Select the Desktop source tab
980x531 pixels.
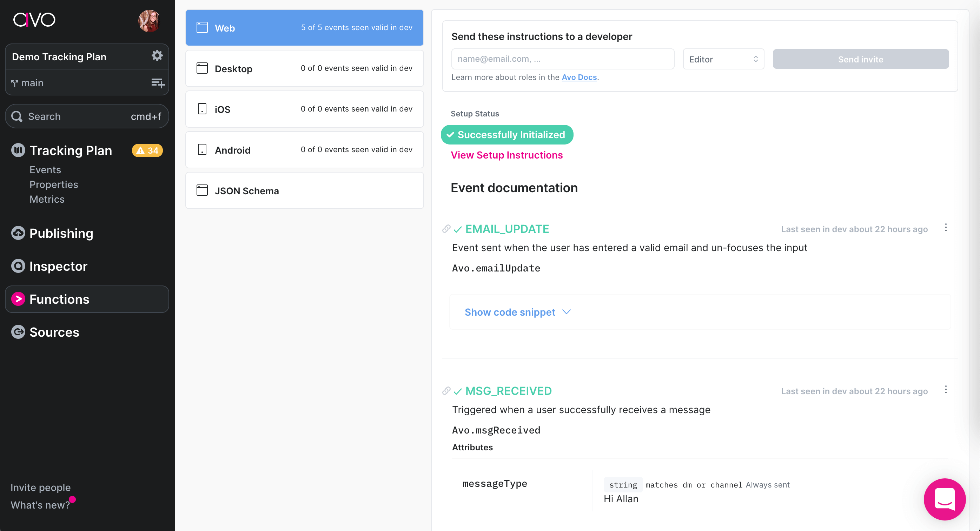click(x=304, y=68)
